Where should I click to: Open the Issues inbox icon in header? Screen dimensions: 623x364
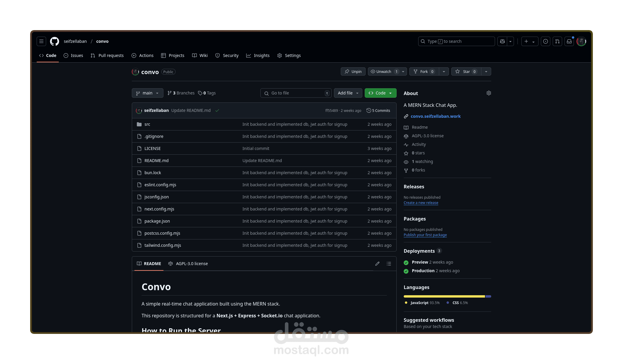click(546, 41)
